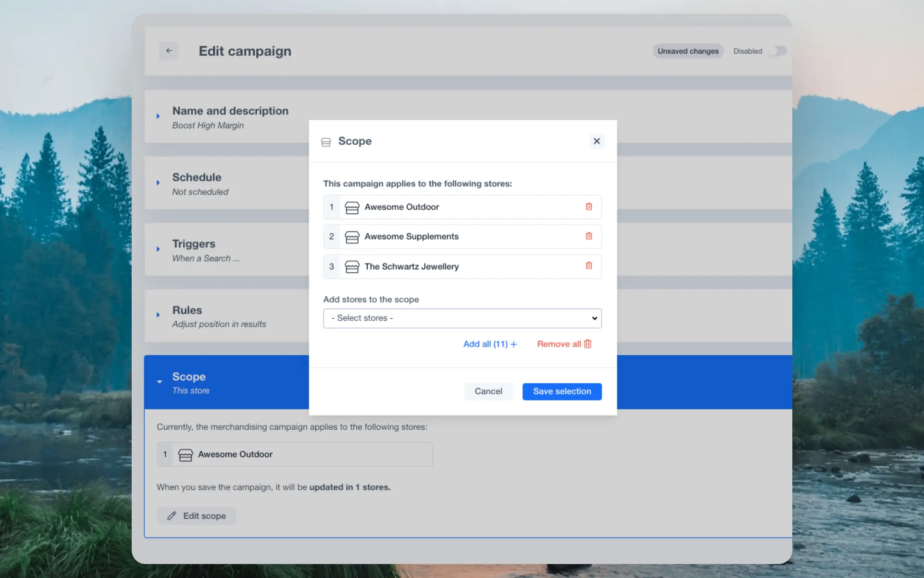Delete Awesome Outdoor store from scope
Viewport: 924px width, 578px height.
pyautogui.click(x=589, y=207)
